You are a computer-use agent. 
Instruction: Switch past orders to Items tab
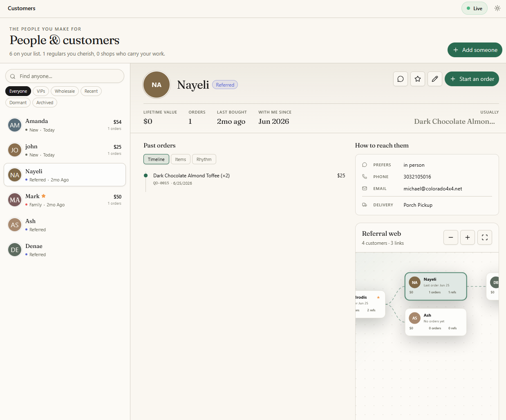point(180,159)
